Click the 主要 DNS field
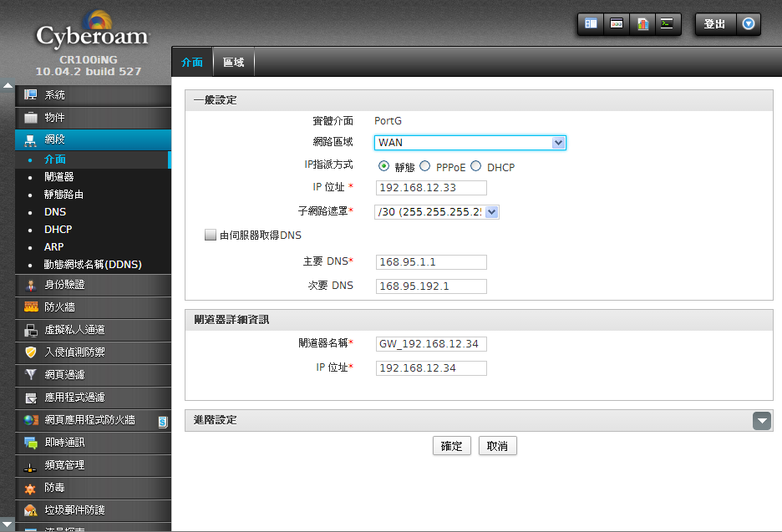The height and width of the screenshot is (532, 782). [x=431, y=262]
